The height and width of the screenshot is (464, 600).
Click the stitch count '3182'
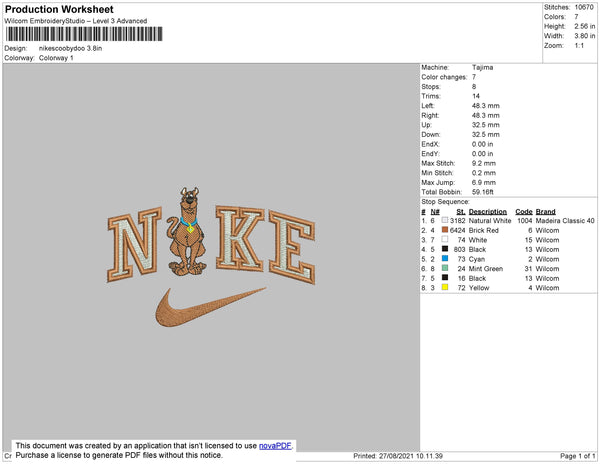pyautogui.click(x=458, y=221)
